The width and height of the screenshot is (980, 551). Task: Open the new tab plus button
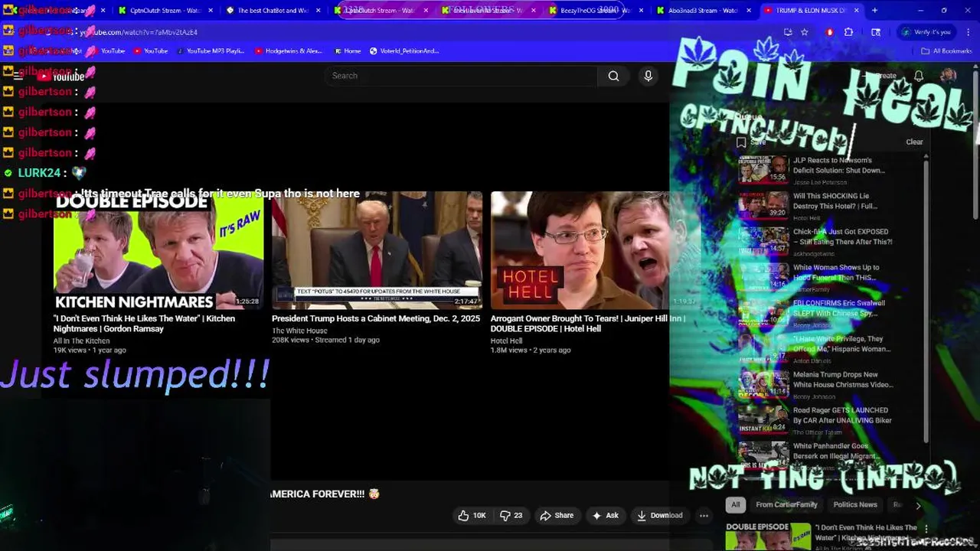(x=874, y=11)
